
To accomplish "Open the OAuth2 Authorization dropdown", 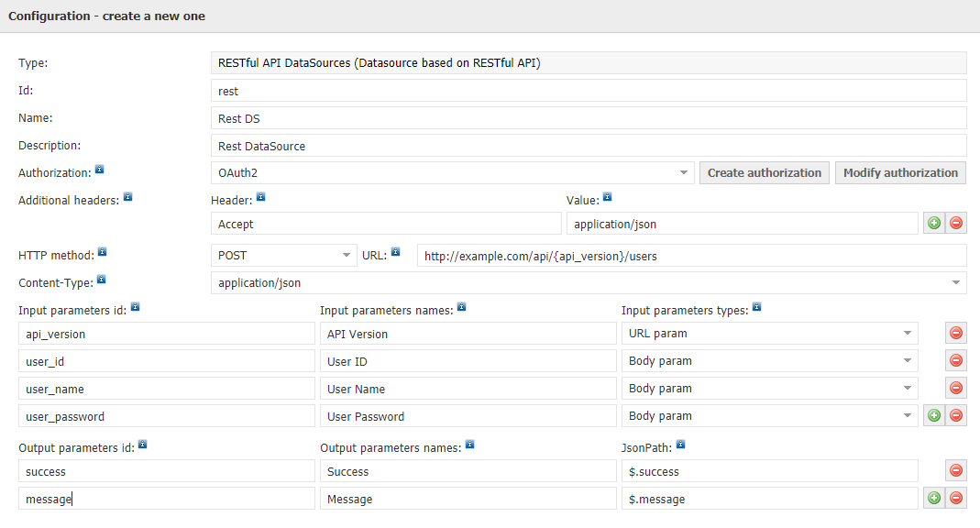I will click(x=453, y=173).
